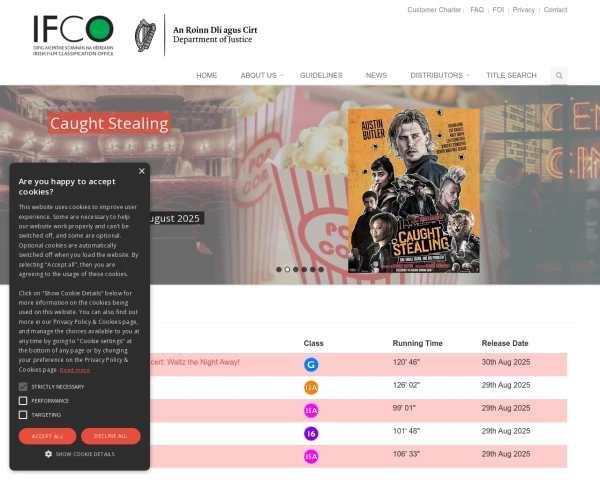
Task: Open the Caught Stealing poster image
Action: [414, 191]
